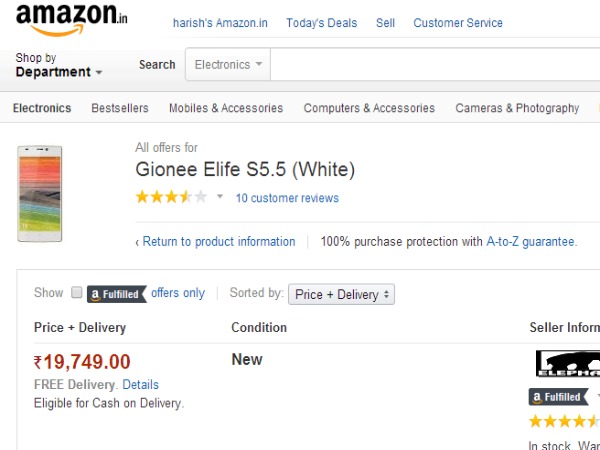This screenshot has width=600, height=450.
Task: Open the Bestsellers tab
Action: [x=120, y=108]
